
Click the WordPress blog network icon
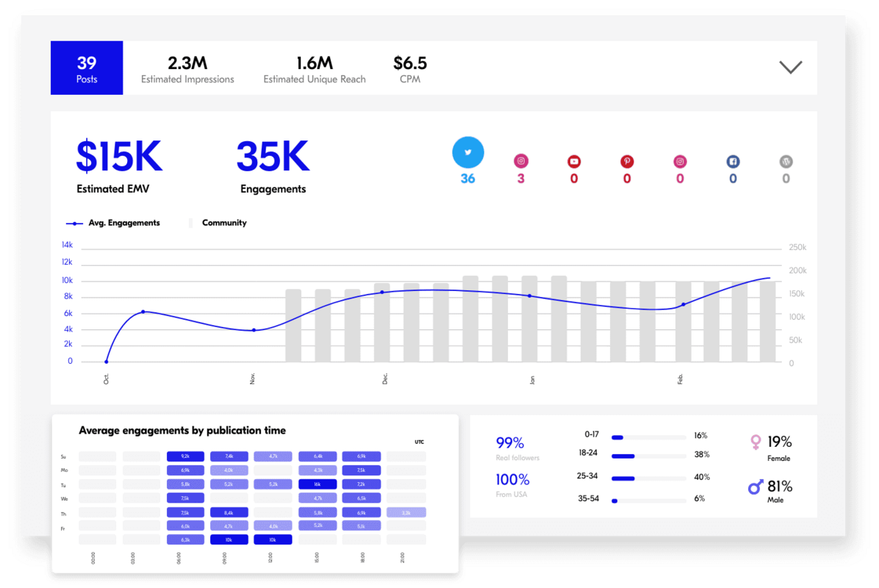pyautogui.click(x=786, y=161)
